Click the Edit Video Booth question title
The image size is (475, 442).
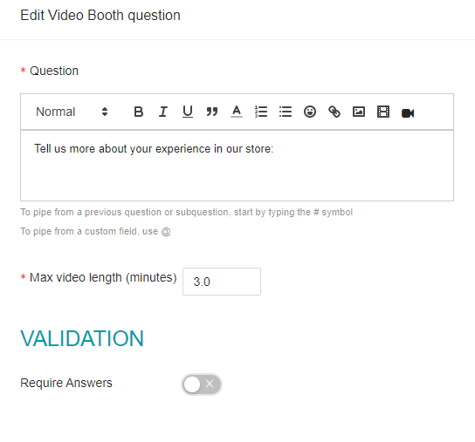100,15
